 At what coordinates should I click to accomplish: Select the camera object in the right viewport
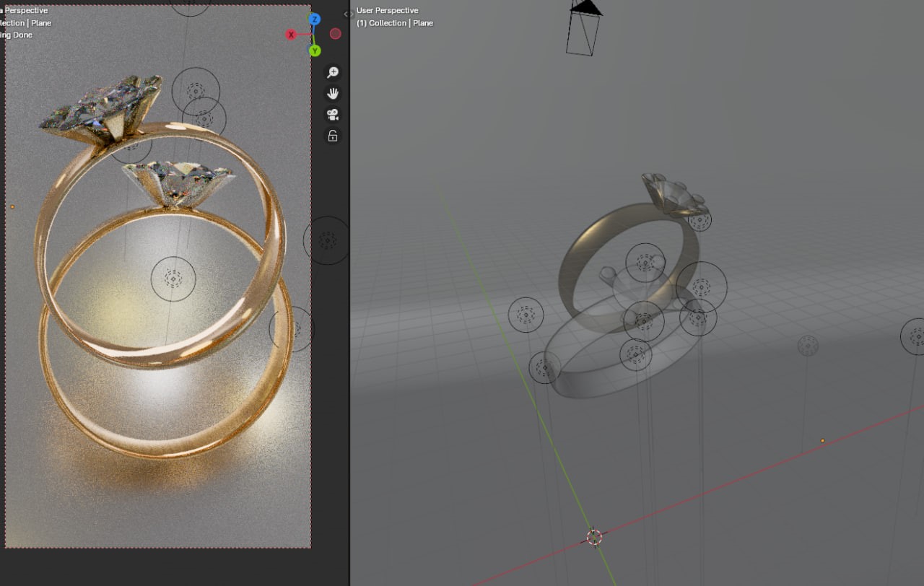(583, 29)
